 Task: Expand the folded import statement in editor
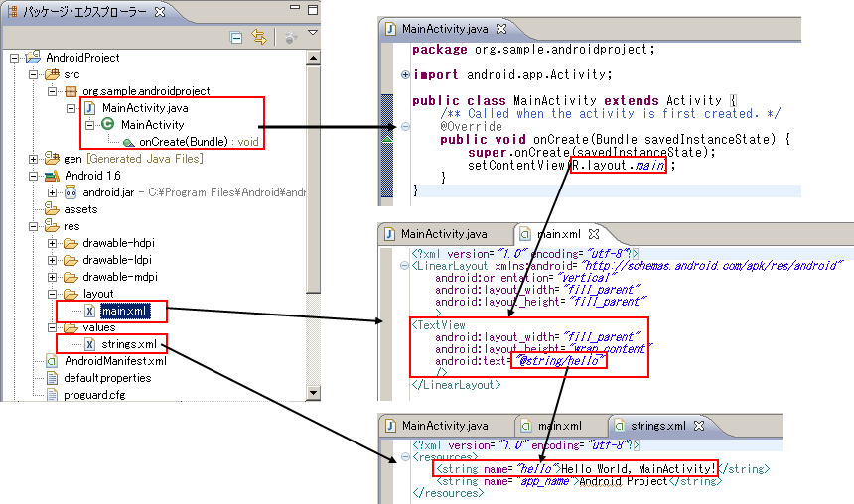pos(405,75)
